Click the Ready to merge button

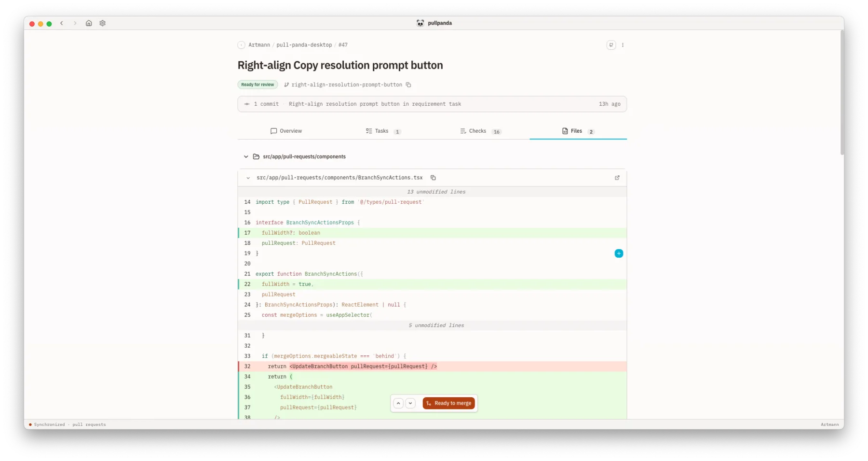(x=448, y=403)
